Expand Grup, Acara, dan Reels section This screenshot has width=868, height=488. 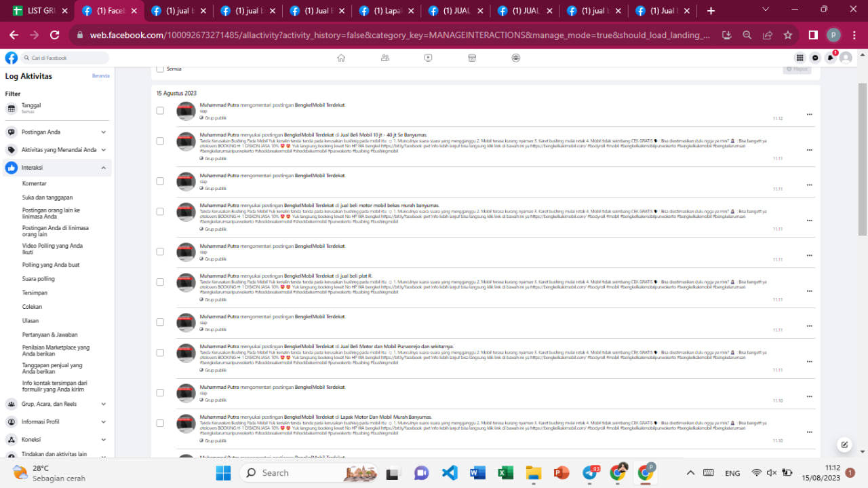(58, 404)
